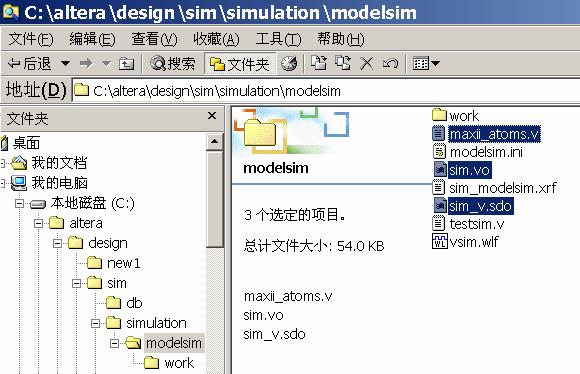Select the modelsim folder in the tree
This screenshot has width=580, height=374.
pos(174,343)
